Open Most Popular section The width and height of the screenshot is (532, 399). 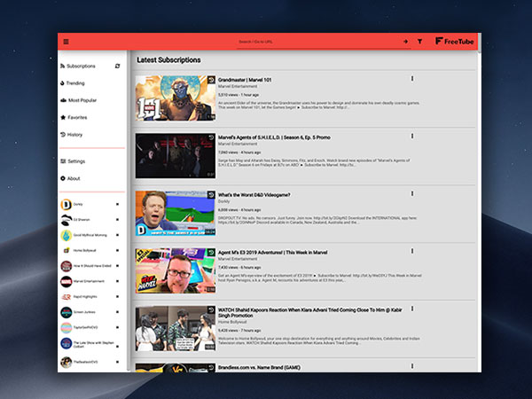[x=78, y=100]
